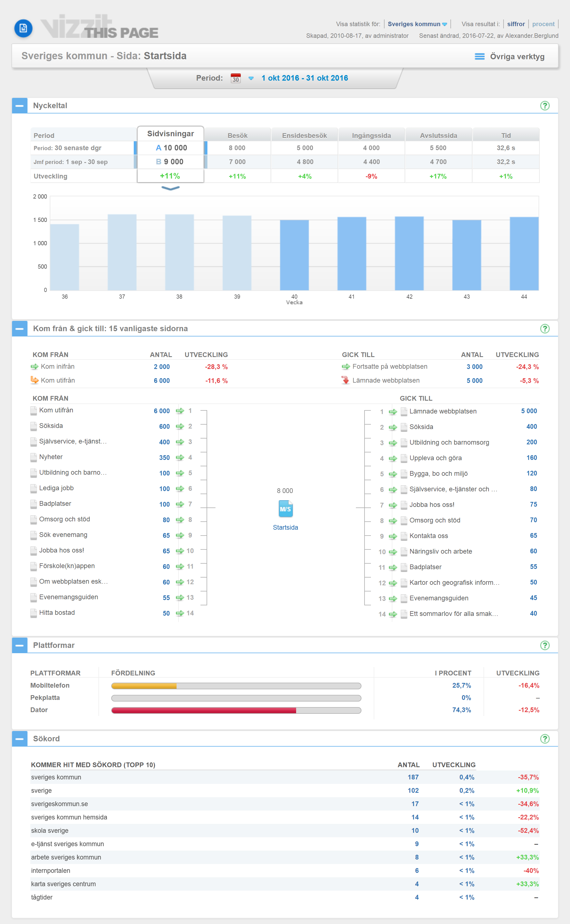Show results in procent
This screenshot has height=924, width=570.
pos(543,24)
